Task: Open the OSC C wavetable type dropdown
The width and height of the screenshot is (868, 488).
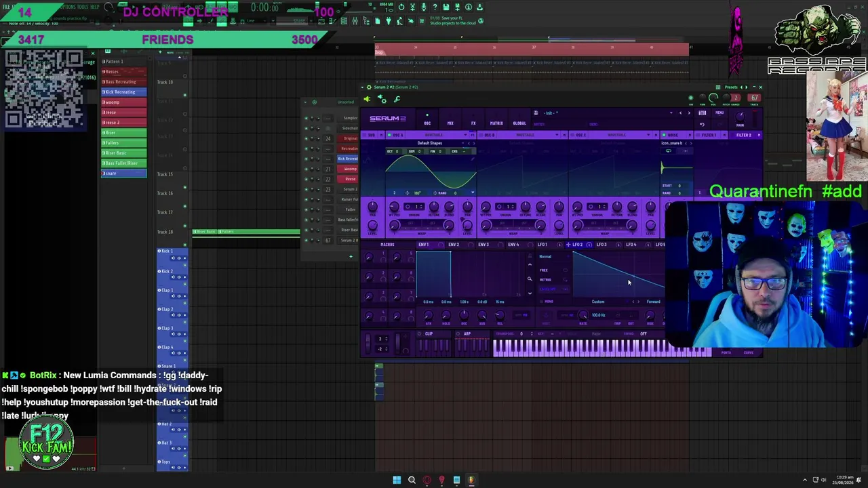Action: pyautogui.click(x=618, y=135)
